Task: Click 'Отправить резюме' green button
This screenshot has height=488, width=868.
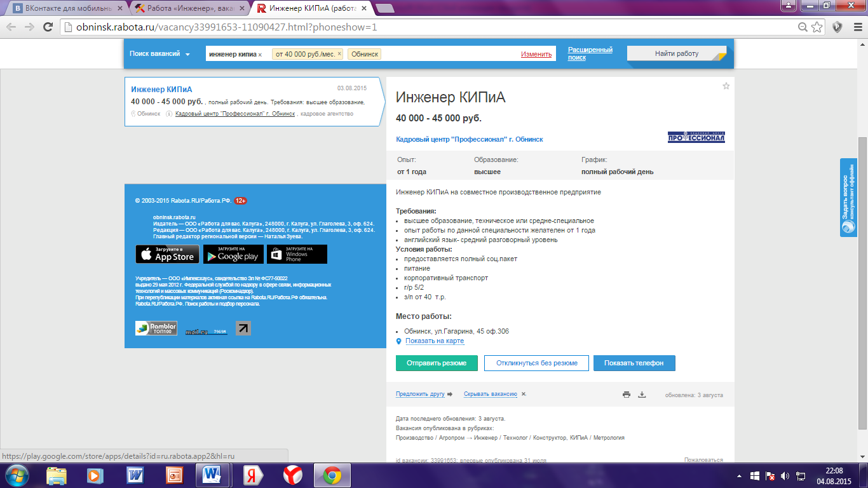Action: click(x=437, y=363)
